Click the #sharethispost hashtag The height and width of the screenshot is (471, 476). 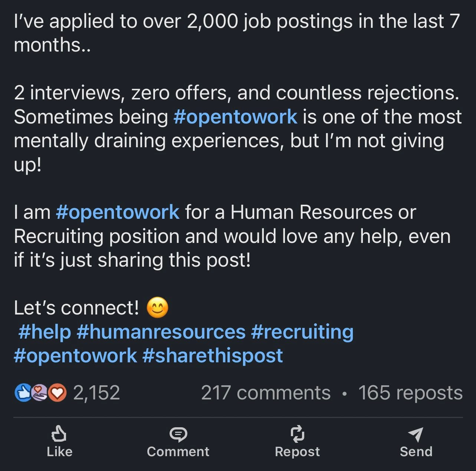point(212,355)
